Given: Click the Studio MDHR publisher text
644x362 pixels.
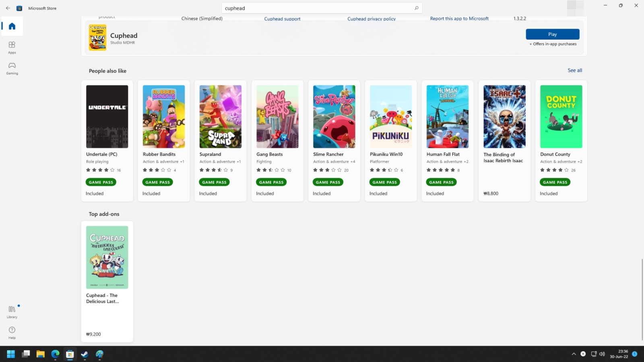Looking at the screenshot, I should pos(122,43).
